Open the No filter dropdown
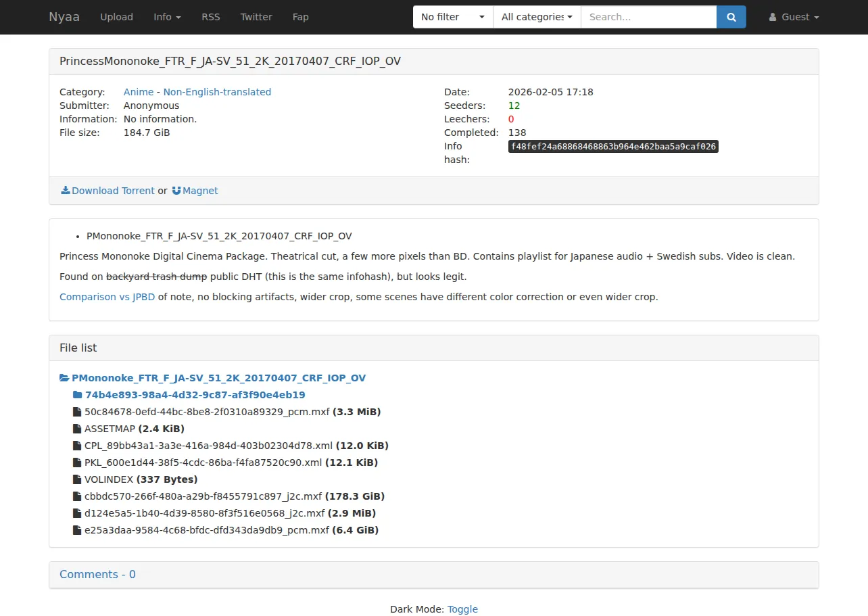 coord(453,17)
